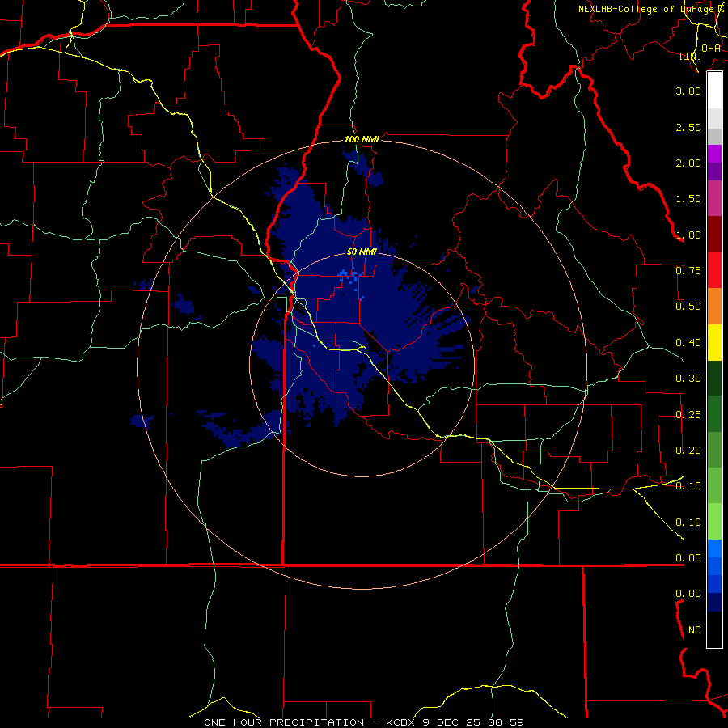Image resolution: width=728 pixels, height=728 pixels.
Task: Click the 2.00 legend value
Action: pyautogui.click(x=688, y=163)
